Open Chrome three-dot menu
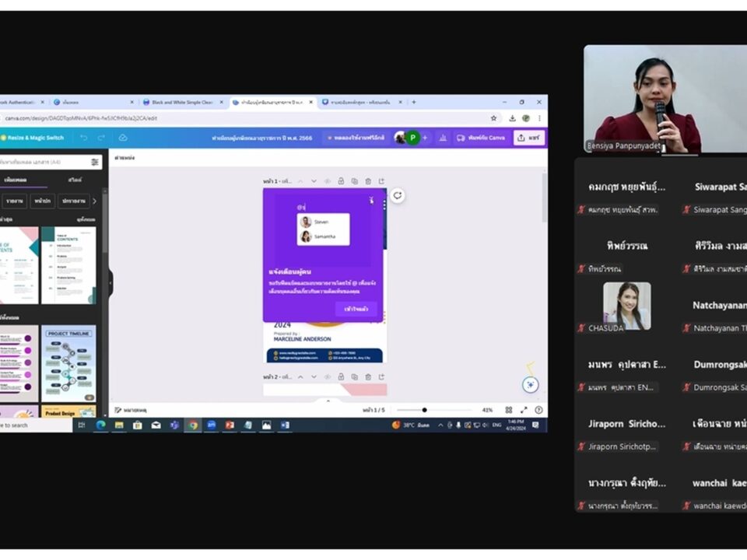The image size is (747, 560). click(539, 118)
